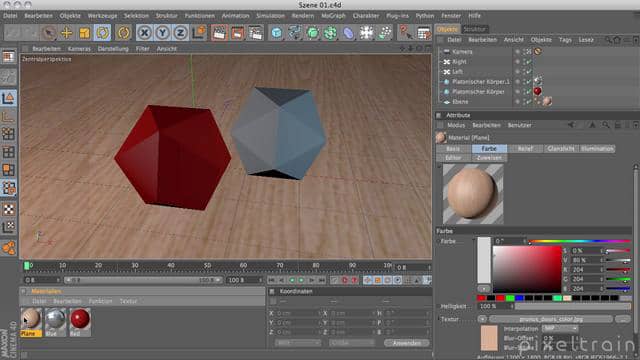This screenshot has height=360, width=640.
Task: Add a cube primitive object
Action: (277, 33)
